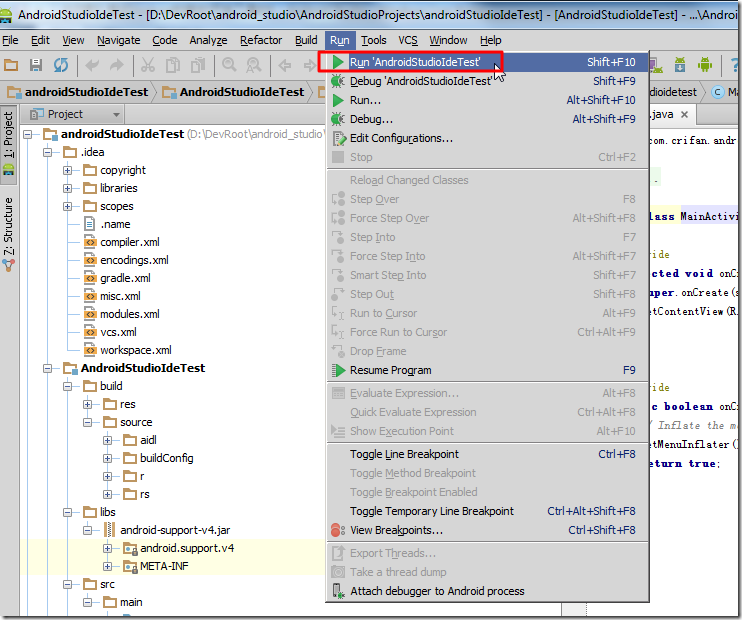Viewport: 742px width, 620px height.
Task: Select the META-INF folder in tree
Action: (x=164, y=566)
